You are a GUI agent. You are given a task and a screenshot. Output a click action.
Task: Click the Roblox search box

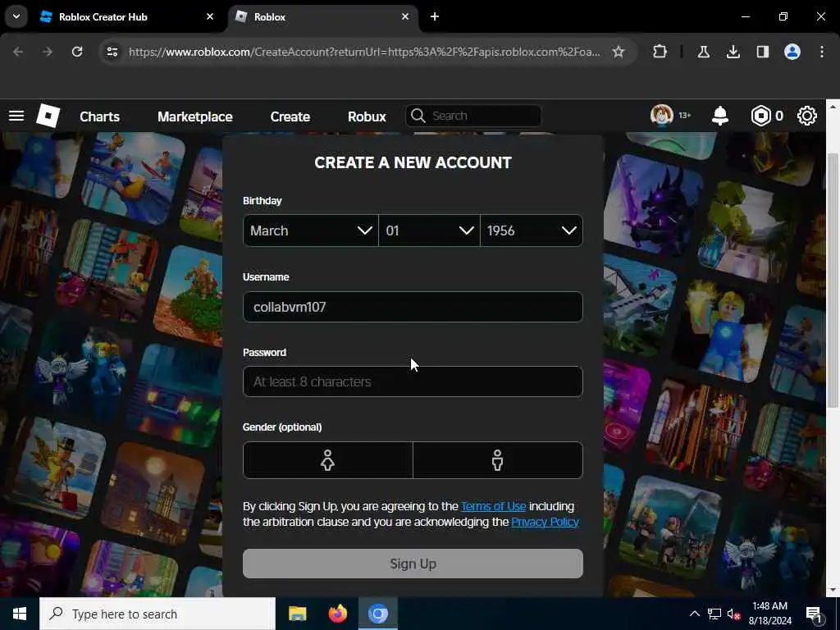473,116
